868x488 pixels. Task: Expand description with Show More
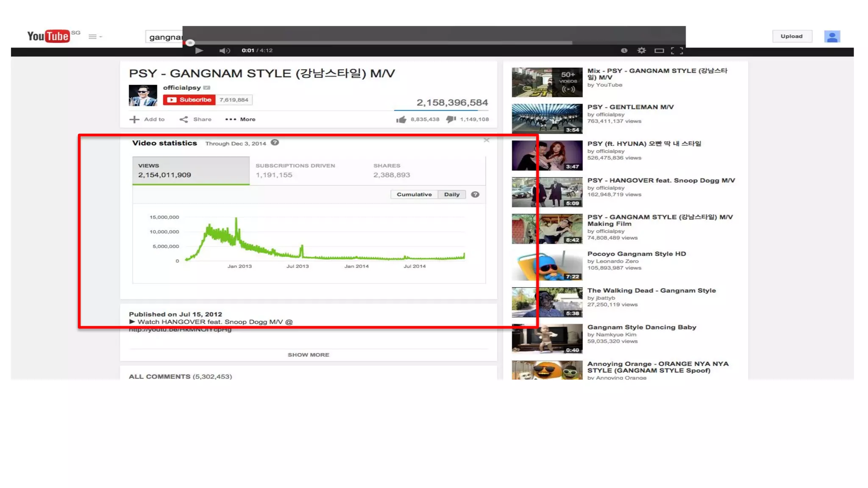308,355
